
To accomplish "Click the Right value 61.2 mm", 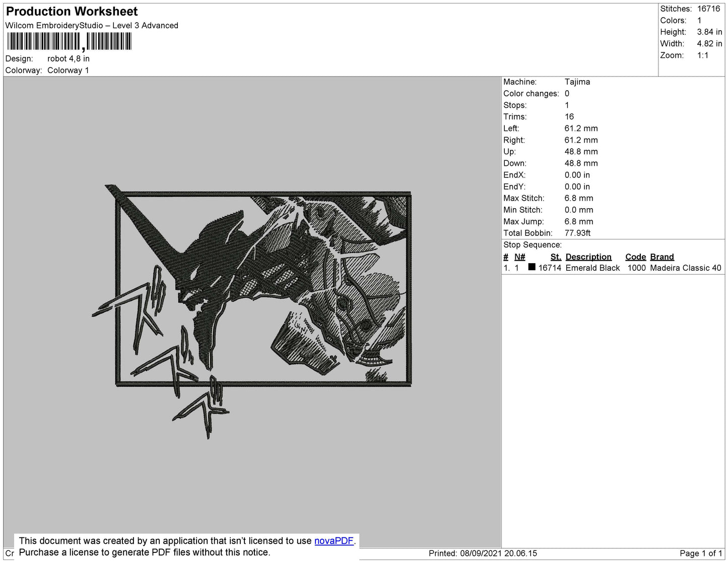I will (581, 140).
